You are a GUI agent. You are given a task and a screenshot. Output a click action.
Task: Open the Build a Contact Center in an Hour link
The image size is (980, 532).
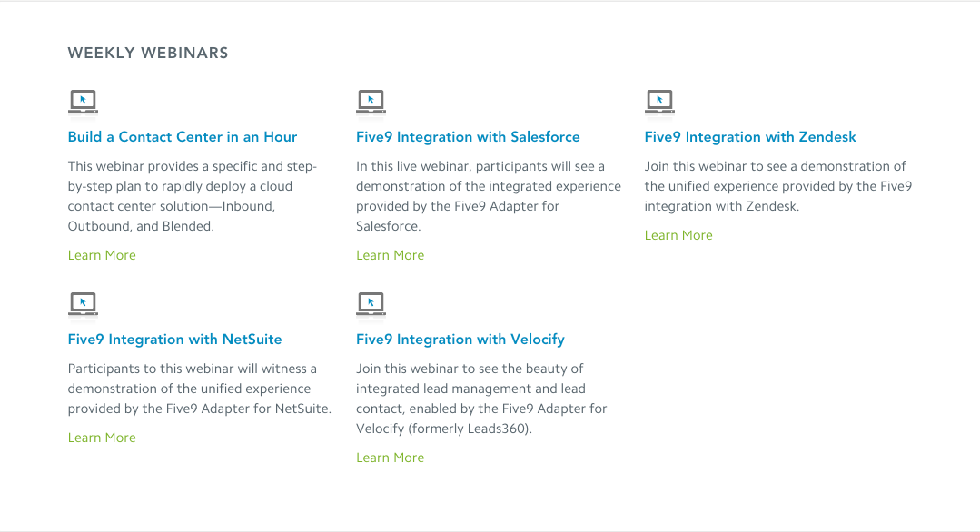pyautogui.click(x=183, y=137)
